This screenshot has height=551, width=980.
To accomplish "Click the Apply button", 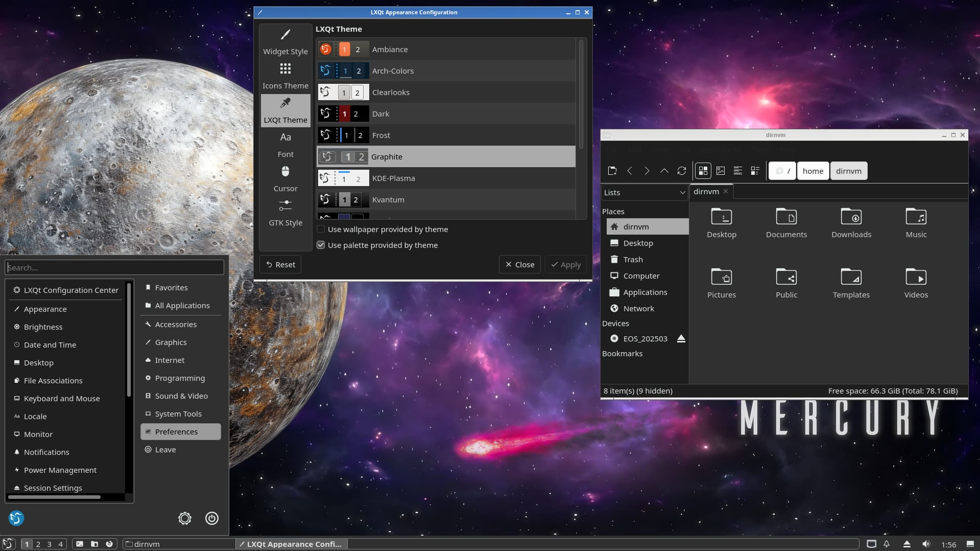I will (x=565, y=264).
